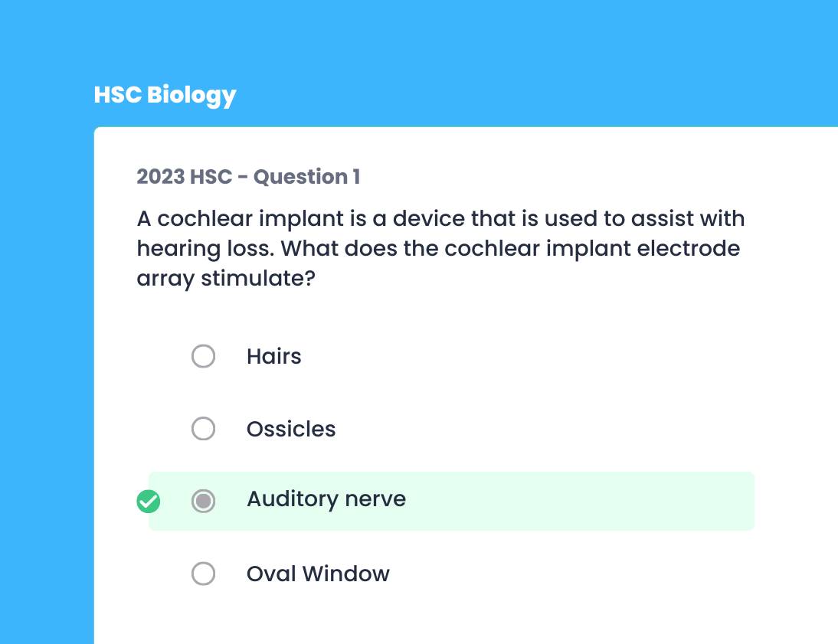Click the text 'array stimulate?'
838x644 pixels.
[x=226, y=279]
